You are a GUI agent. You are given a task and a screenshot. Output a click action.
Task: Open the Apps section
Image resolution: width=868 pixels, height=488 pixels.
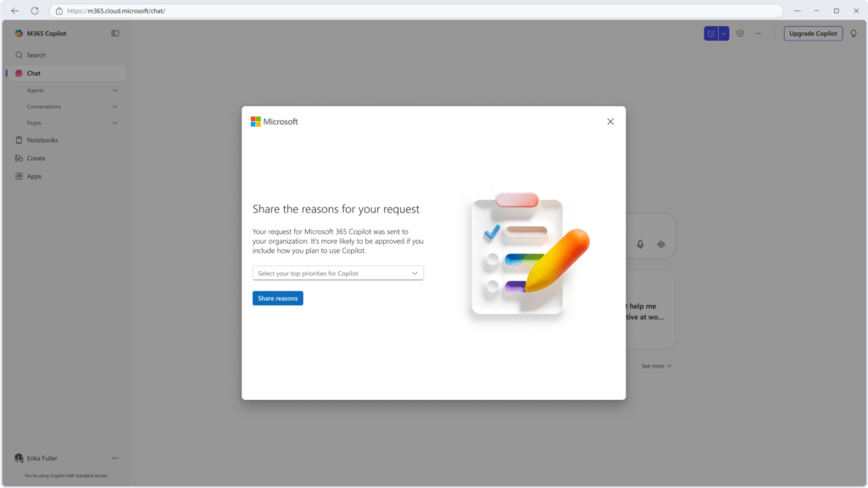click(32, 175)
